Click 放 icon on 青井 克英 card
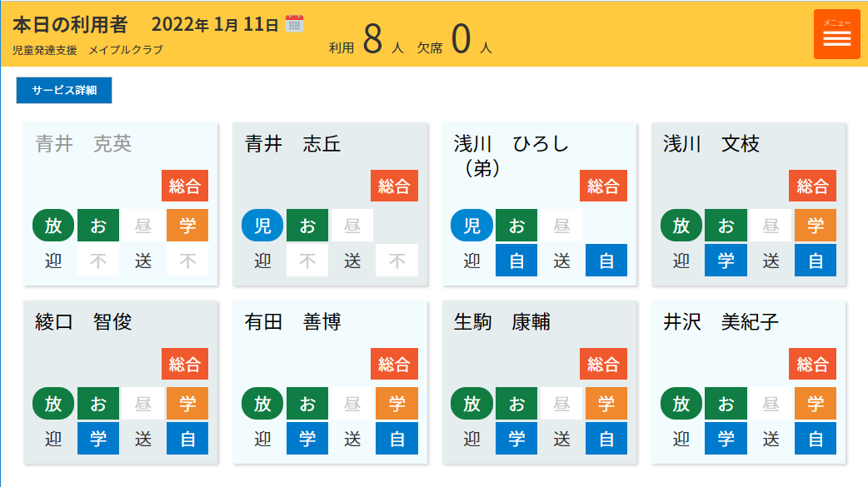Viewport: 868px width, 487px height. coord(53,226)
